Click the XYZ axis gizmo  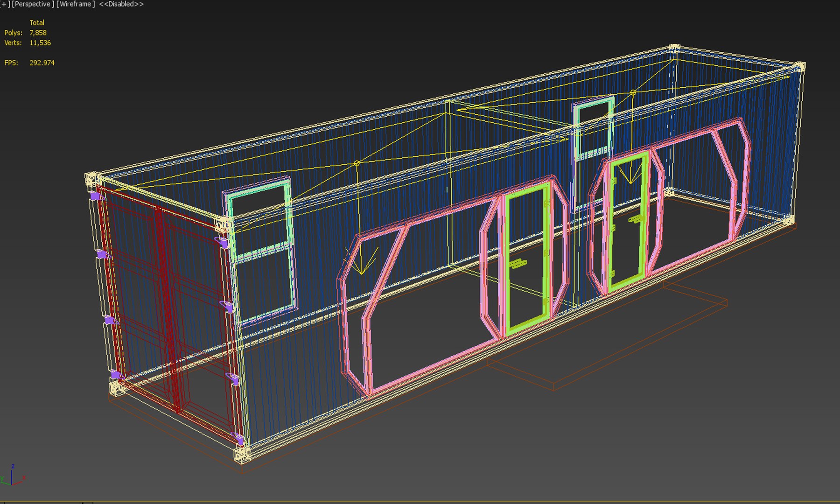click(13, 476)
